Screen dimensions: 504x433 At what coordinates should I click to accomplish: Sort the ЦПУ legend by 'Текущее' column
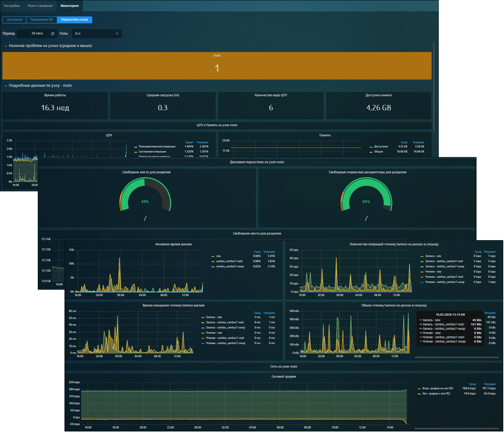pos(203,142)
